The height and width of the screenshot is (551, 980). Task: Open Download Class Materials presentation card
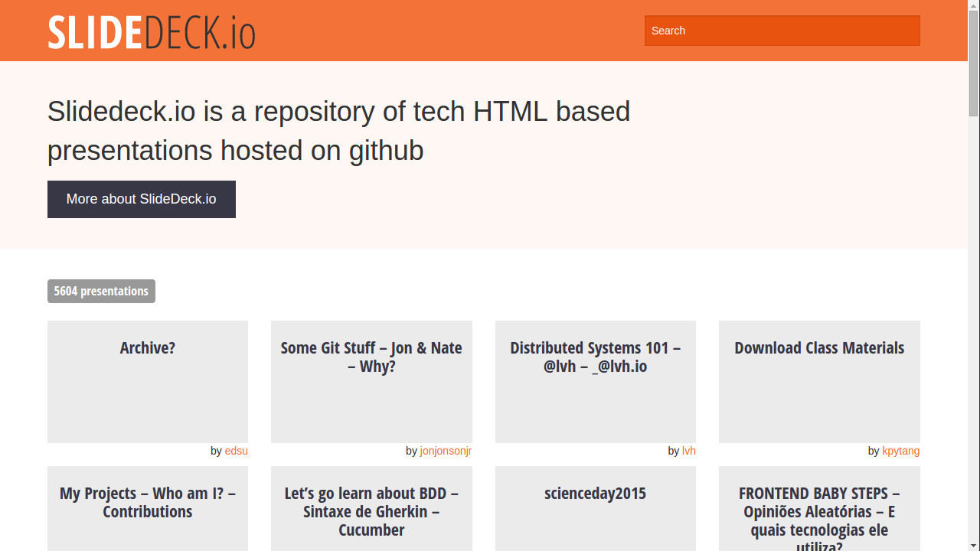pos(819,382)
